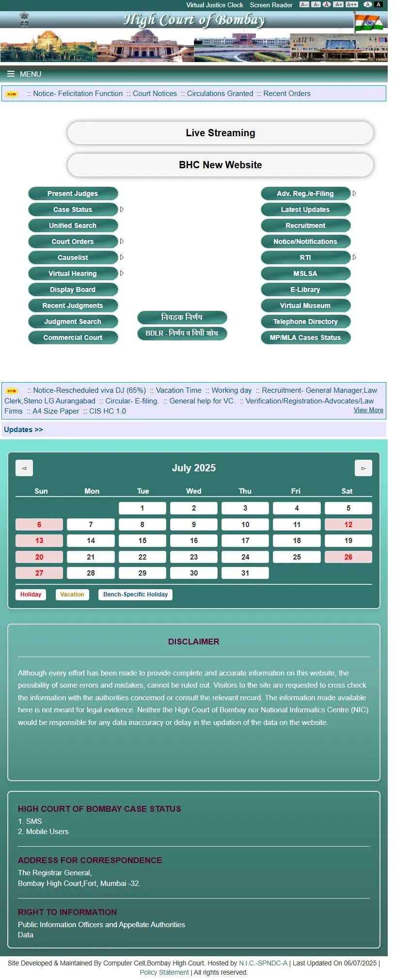Select July 15 on the calendar
395x980 pixels.
[x=142, y=541]
